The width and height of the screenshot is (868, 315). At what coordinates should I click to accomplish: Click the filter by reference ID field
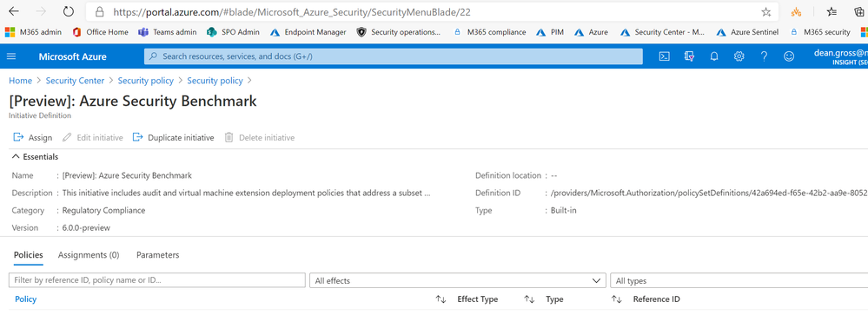tap(157, 280)
